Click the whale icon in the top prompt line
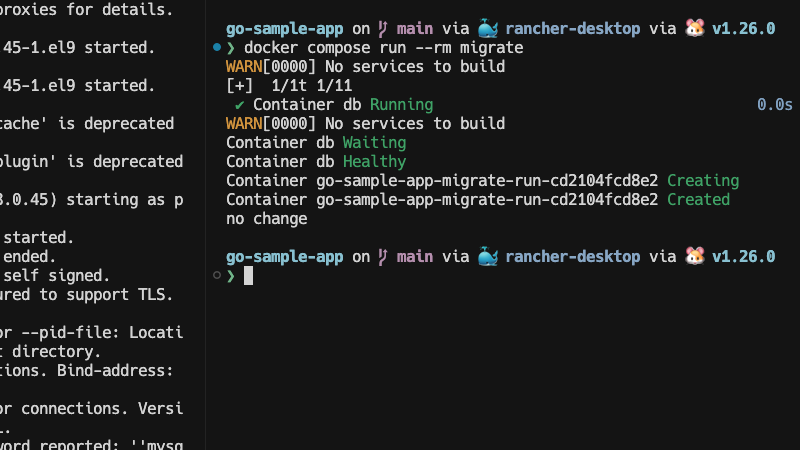Viewport: 800px width, 450px height. (487, 29)
